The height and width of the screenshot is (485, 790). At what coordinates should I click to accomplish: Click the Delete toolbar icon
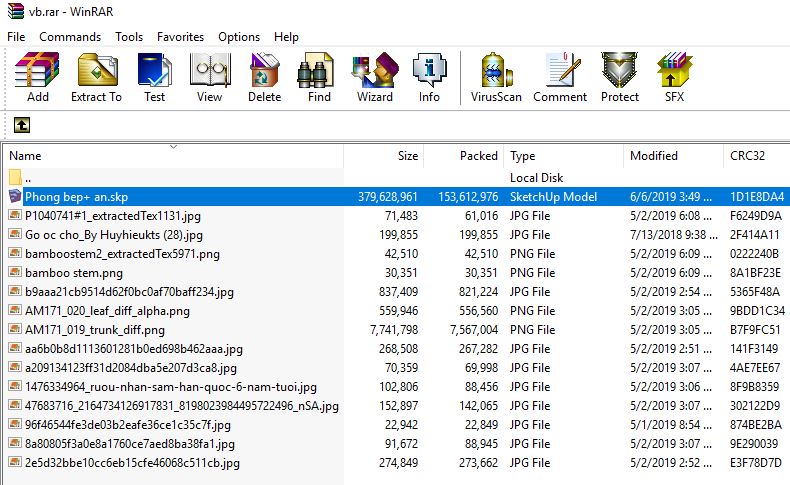click(265, 71)
